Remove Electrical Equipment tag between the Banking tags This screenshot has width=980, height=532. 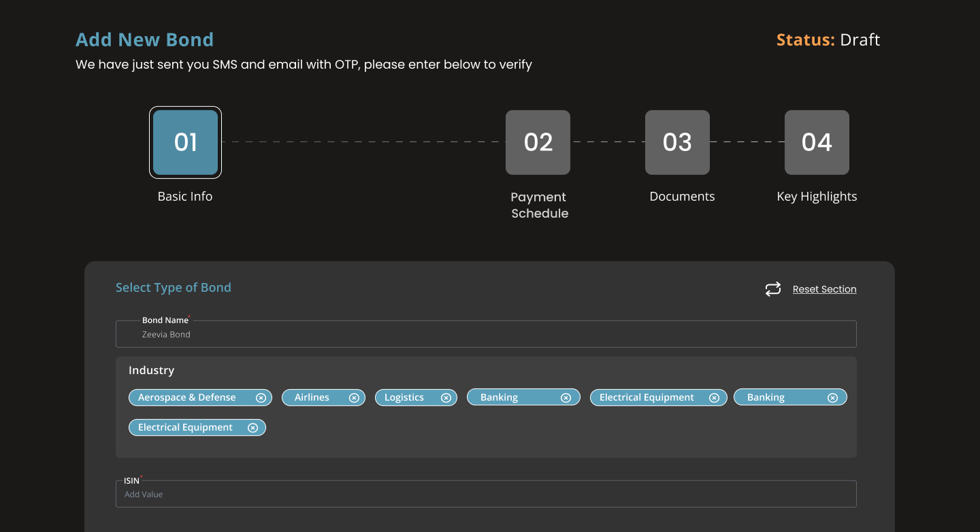tap(714, 398)
